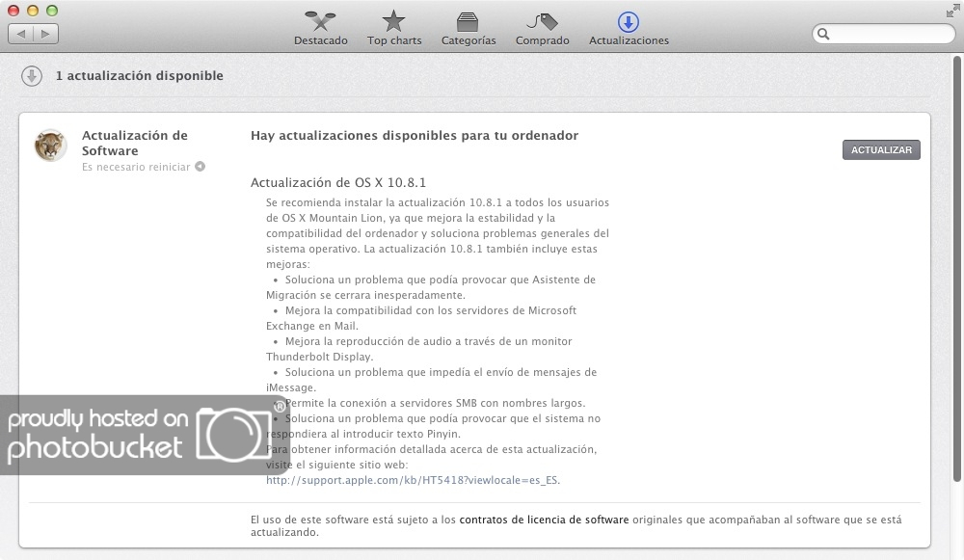Click the bullet about servidores SMB
Screen dimensions: 964x560
coord(429,403)
